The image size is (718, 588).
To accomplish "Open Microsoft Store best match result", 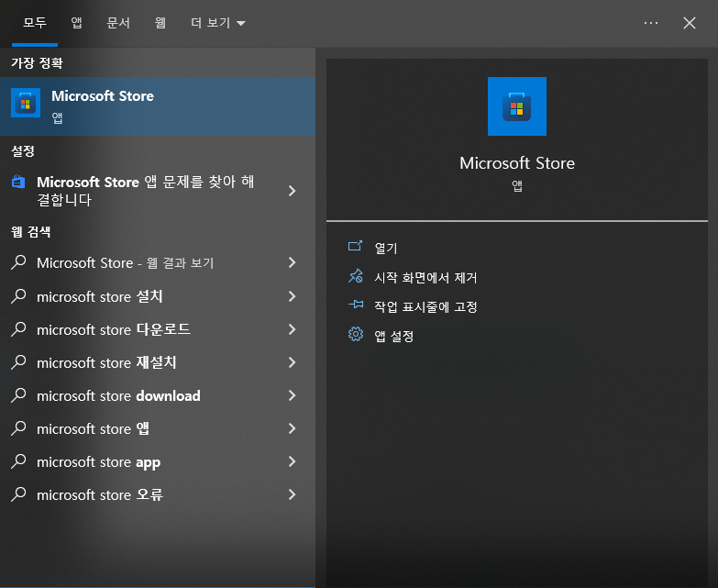I will tap(158, 106).
